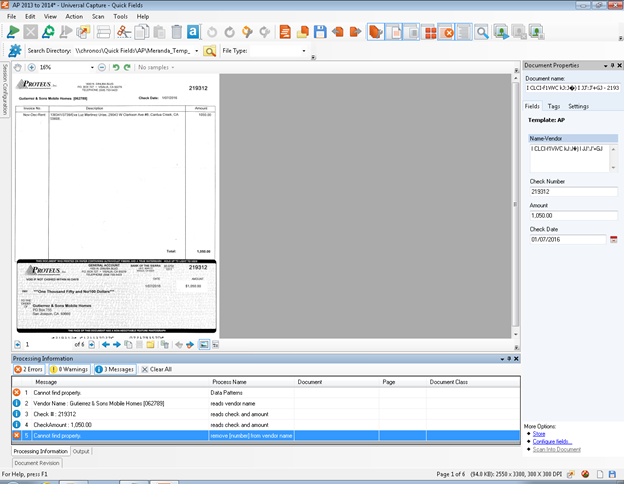This screenshot has height=484, width=624.
Task: Open the Action menu
Action: coord(74,17)
